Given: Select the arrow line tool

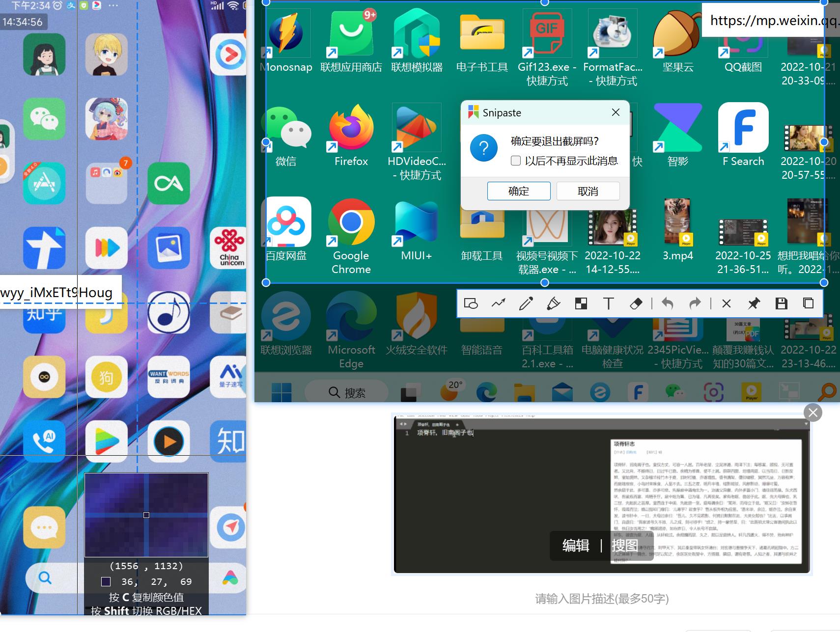Looking at the screenshot, I should pos(498,303).
